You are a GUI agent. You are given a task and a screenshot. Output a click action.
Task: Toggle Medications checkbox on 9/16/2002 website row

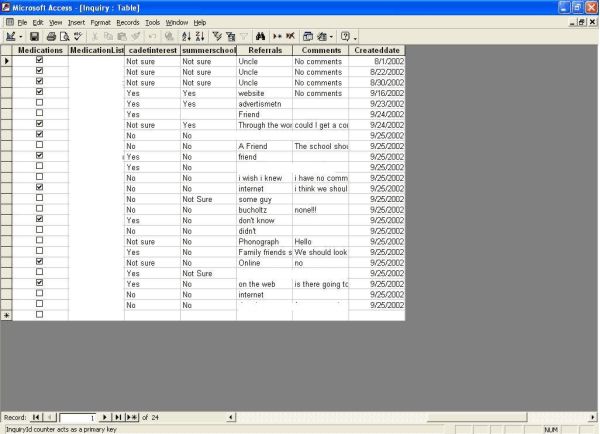pyautogui.click(x=39, y=92)
